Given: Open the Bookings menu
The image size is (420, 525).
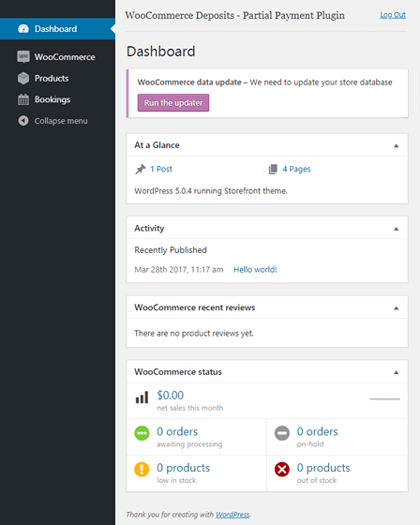Looking at the screenshot, I should (57, 99).
